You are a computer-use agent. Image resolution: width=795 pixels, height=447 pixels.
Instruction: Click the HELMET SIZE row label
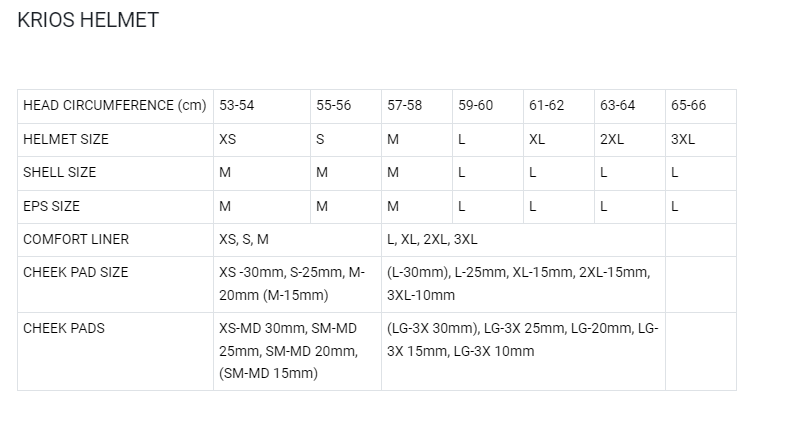(66, 139)
